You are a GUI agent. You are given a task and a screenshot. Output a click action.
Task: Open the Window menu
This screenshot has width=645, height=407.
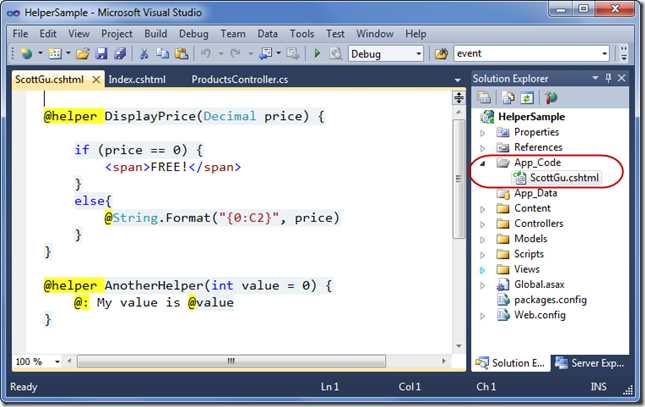[375, 34]
